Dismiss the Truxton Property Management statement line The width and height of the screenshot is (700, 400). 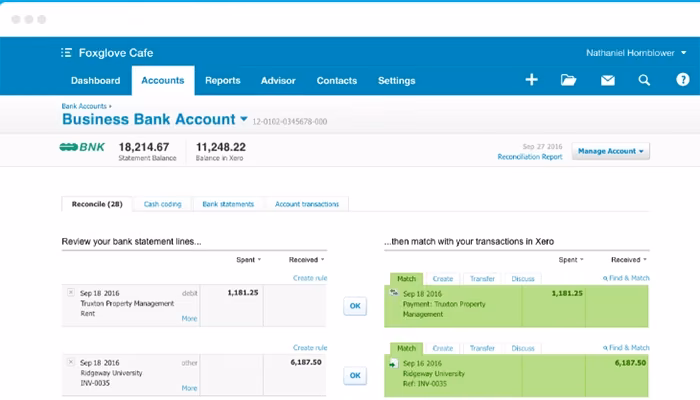71,292
